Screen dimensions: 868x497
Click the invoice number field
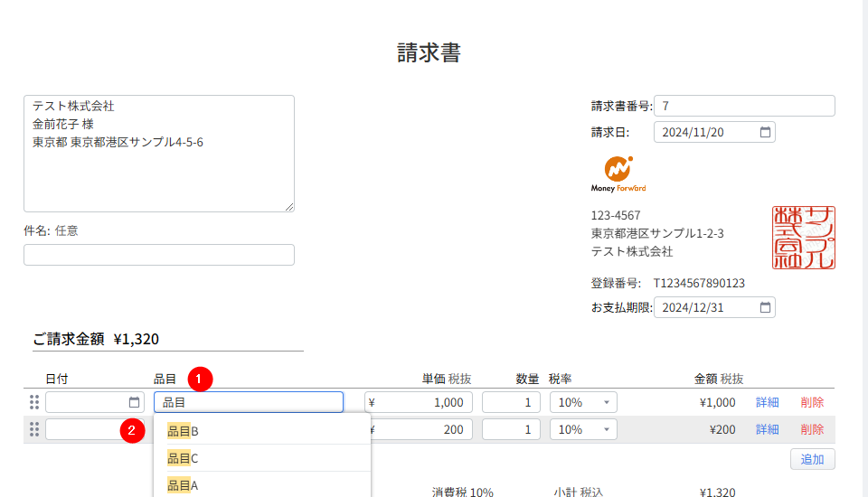point(743,106)
